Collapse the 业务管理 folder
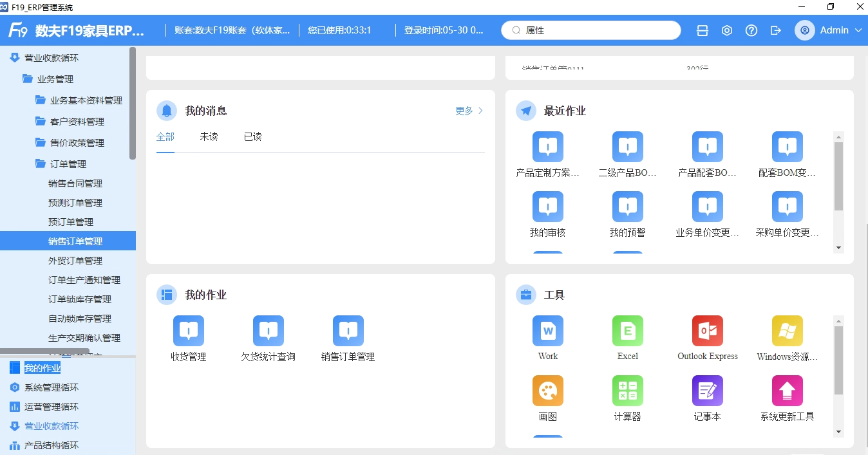 click(48, 79)
